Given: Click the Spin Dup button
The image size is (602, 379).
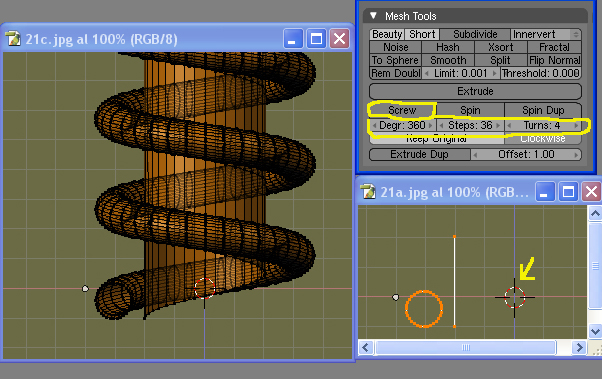Looking at the screenshot, I should pos(543,110).
